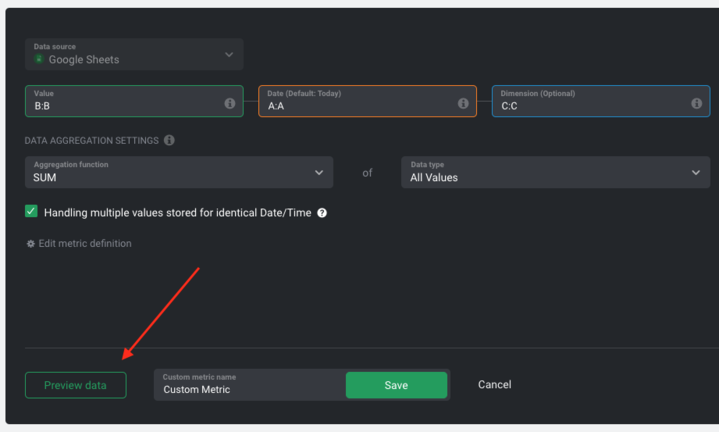Image resolution: width=719 pixels, height=432 pixels.
Task: Click the Preview data button
Action: [x=76, y=385]
